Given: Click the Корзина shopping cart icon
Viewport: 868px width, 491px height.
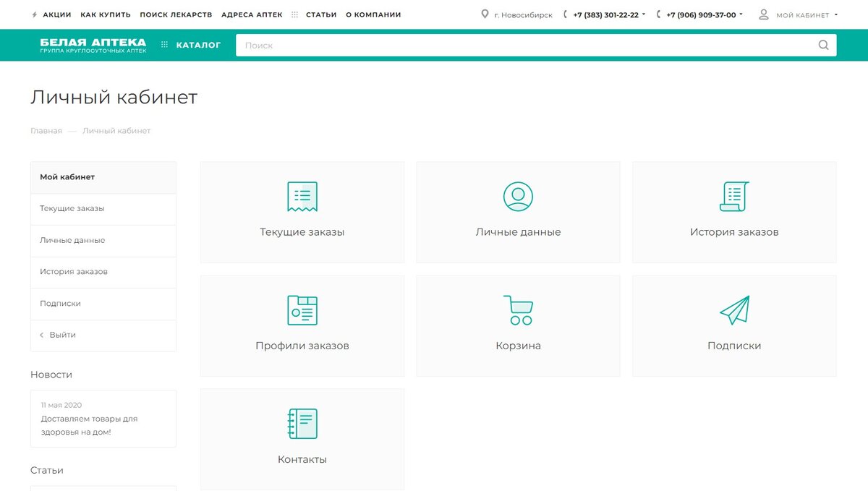Looking at the screenshot, I should click(x=518, y=310).
